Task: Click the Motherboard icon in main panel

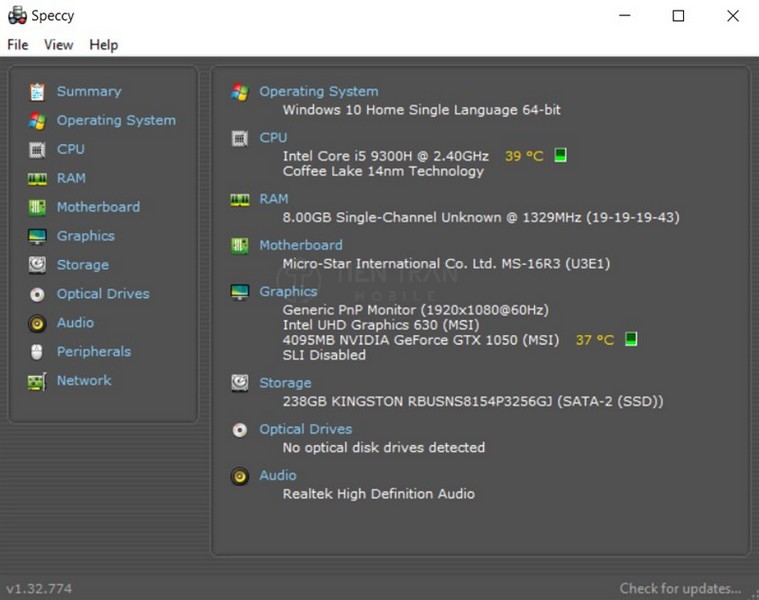Action: pyautogui.click(x=240, y=246)
